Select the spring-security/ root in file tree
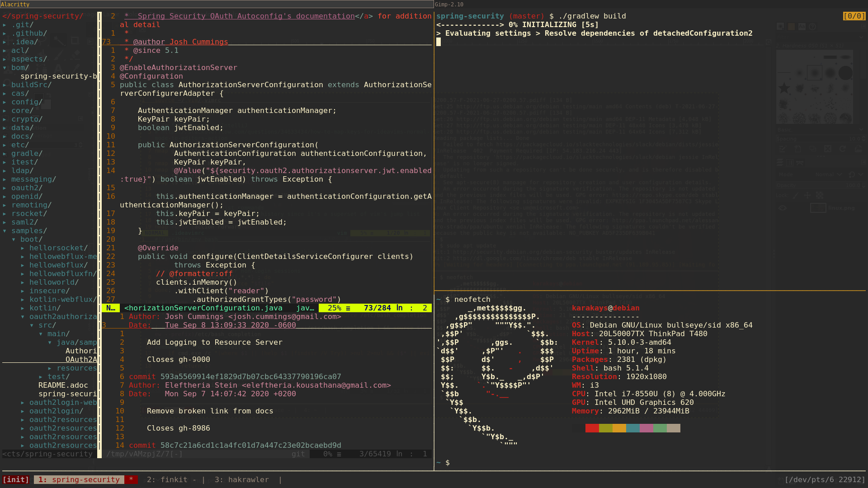Screen dimensions: 868x488 pyautogui.click(x=43, y=16)
